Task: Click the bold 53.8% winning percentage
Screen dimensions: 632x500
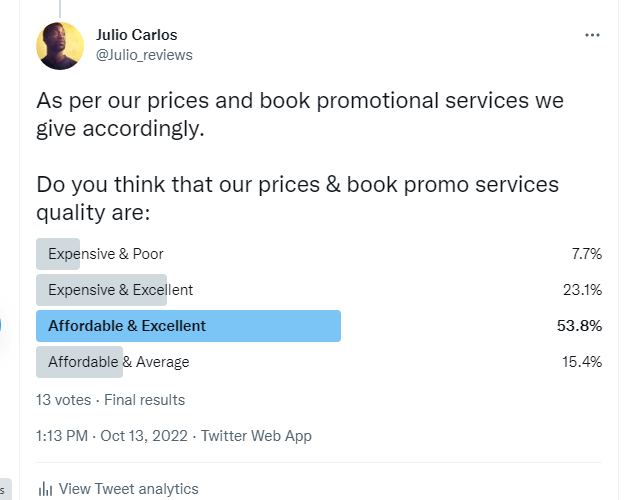Action: [x=580, y=326]
